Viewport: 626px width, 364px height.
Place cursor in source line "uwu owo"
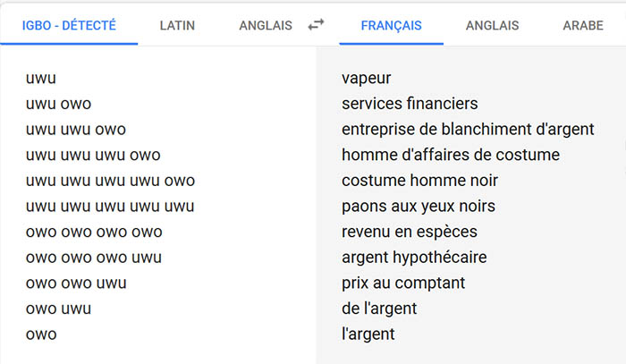59,104
